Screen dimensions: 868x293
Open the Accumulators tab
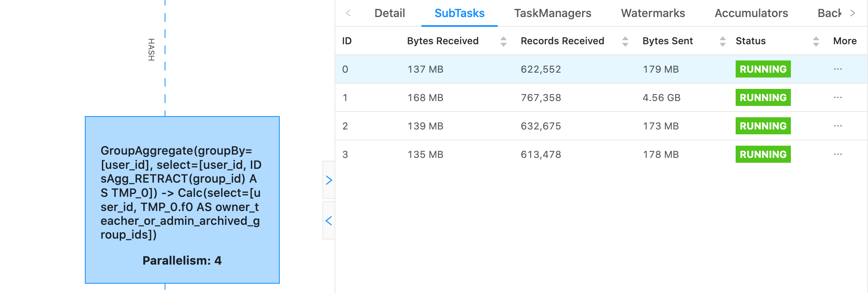pyautogui.click(x=751, y=13)
